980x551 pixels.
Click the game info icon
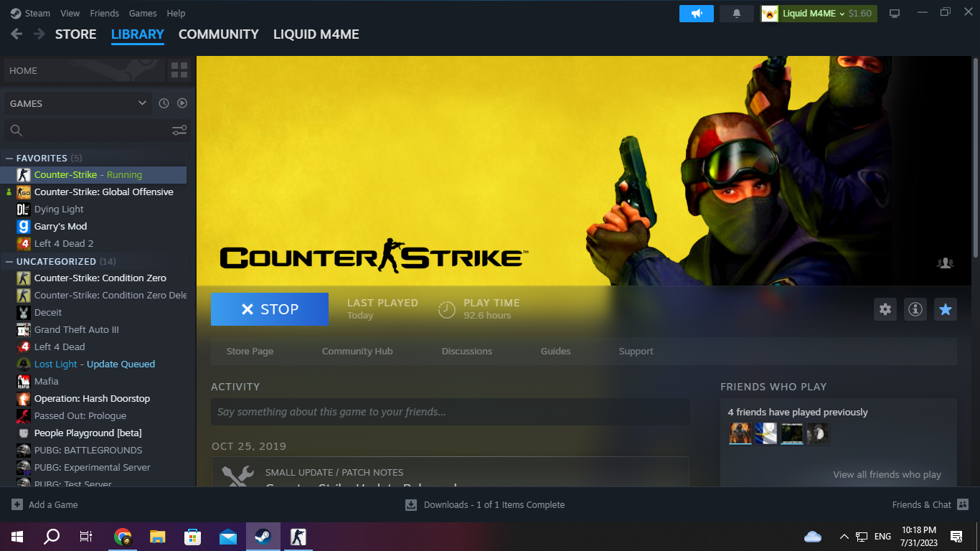915,309
